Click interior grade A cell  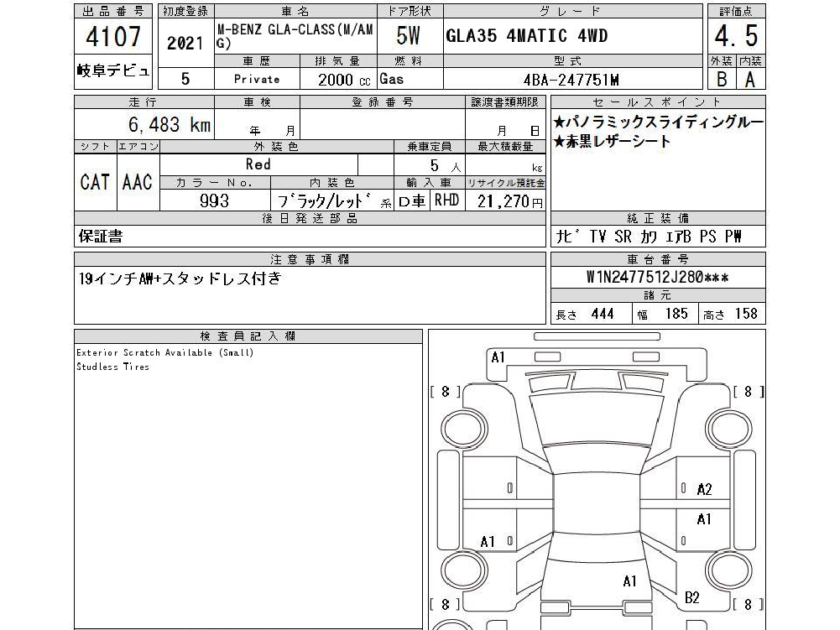pyautogui.click(x=750, y=80)
